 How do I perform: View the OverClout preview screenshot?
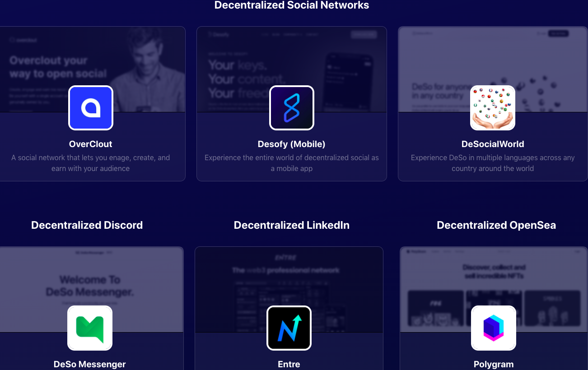point(93,69)
